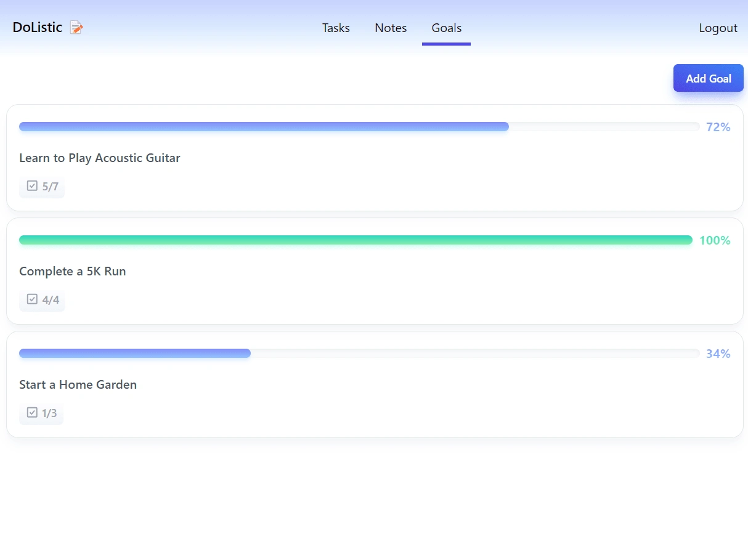
Task: Click the 1/3 task count
Action: tap(50, 413)
